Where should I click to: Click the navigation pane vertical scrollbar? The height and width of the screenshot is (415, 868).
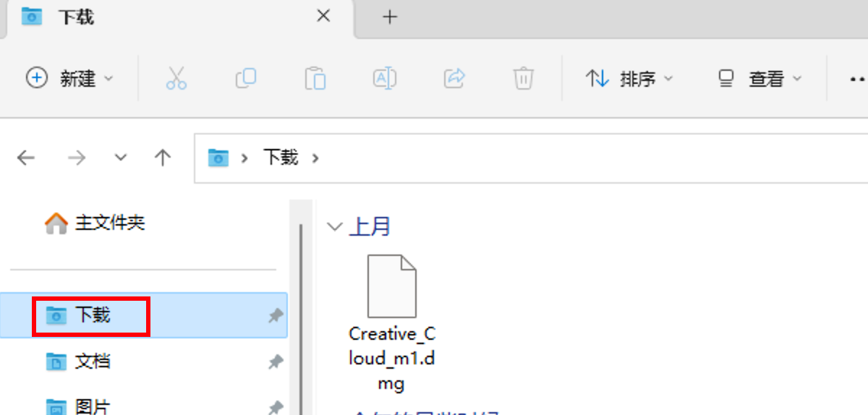tap(300, 318)
